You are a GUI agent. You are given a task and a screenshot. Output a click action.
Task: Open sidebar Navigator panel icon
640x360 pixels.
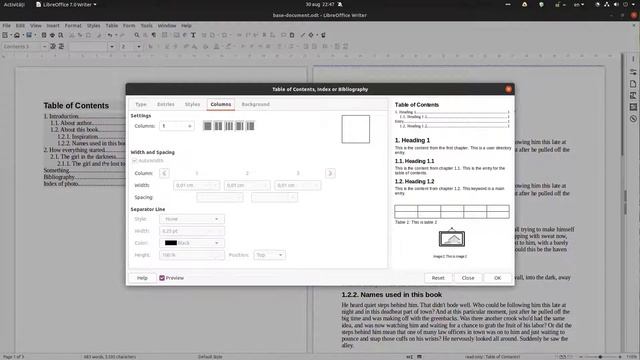tap(633, 119)
